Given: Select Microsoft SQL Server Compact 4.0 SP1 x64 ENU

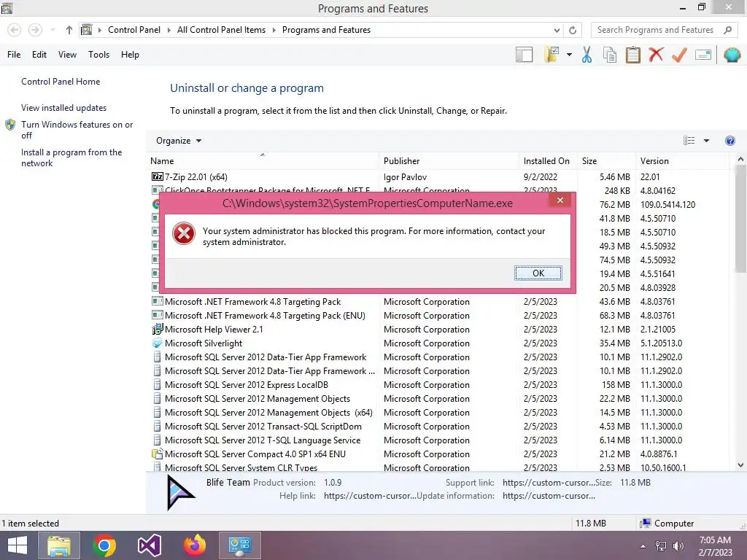Looking at the screenshot, I should click(x=440, y=454).
